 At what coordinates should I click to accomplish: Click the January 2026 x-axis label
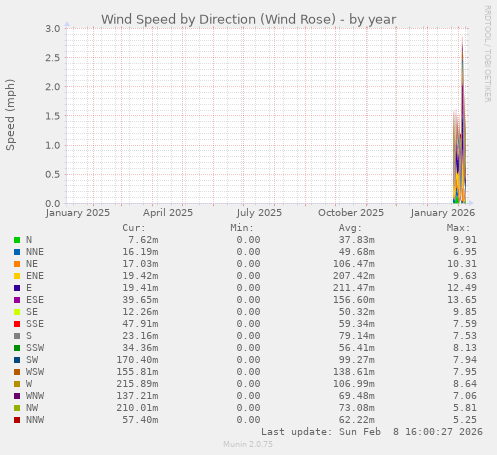443,213
